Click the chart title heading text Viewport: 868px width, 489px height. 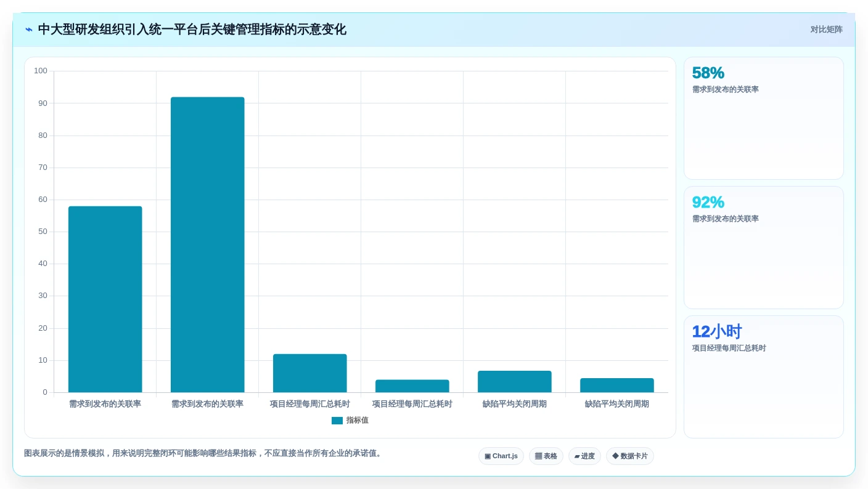tap(192, 30)
